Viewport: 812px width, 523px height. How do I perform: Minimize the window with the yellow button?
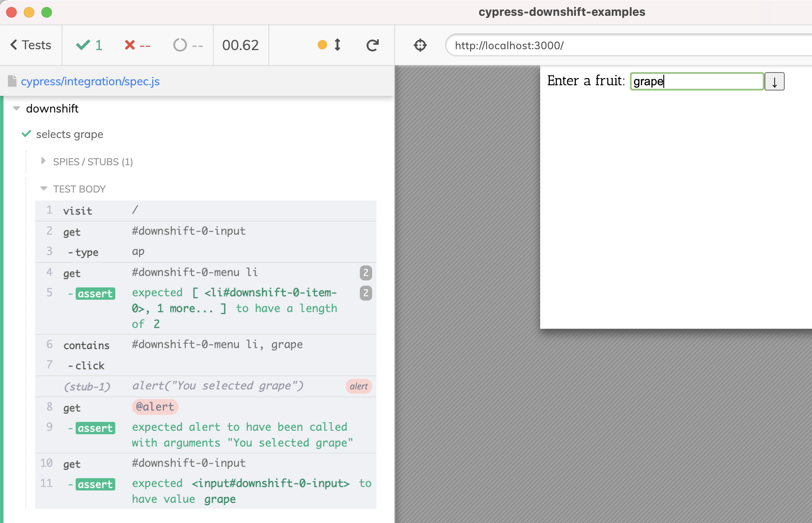29,12
